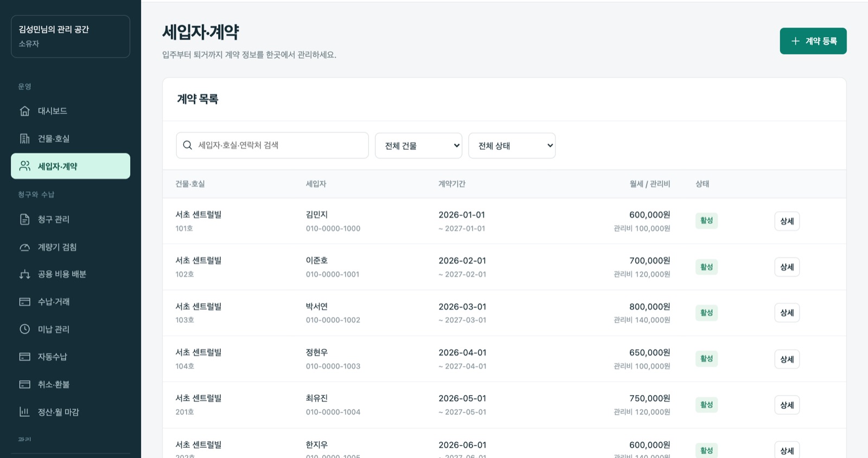Click the 청구 관리 document icon
868x458 pixels.
[24, 219]
